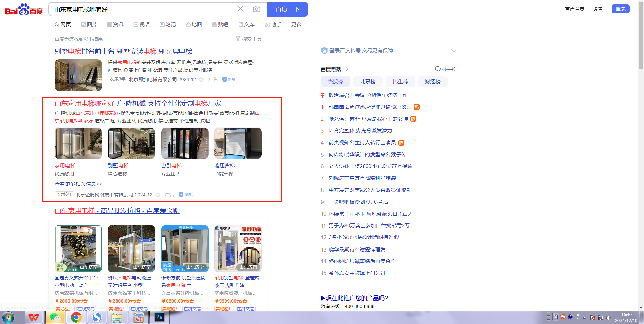Open the Action Center flag icon
The height and width of the screenshot is (324, 644).
pyautogui.click(x=592, y=318)
